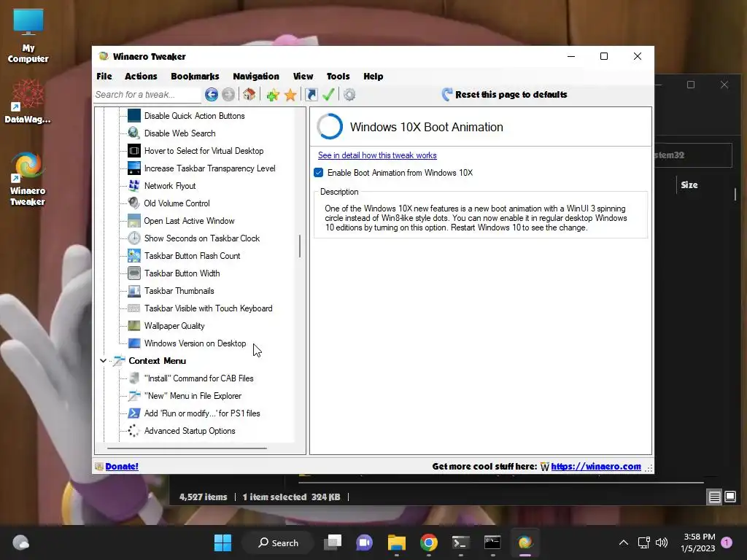The height and width of the screenshot is (560, 747).
Task: Open the Bookmarks menu
Action: [195, 76]
